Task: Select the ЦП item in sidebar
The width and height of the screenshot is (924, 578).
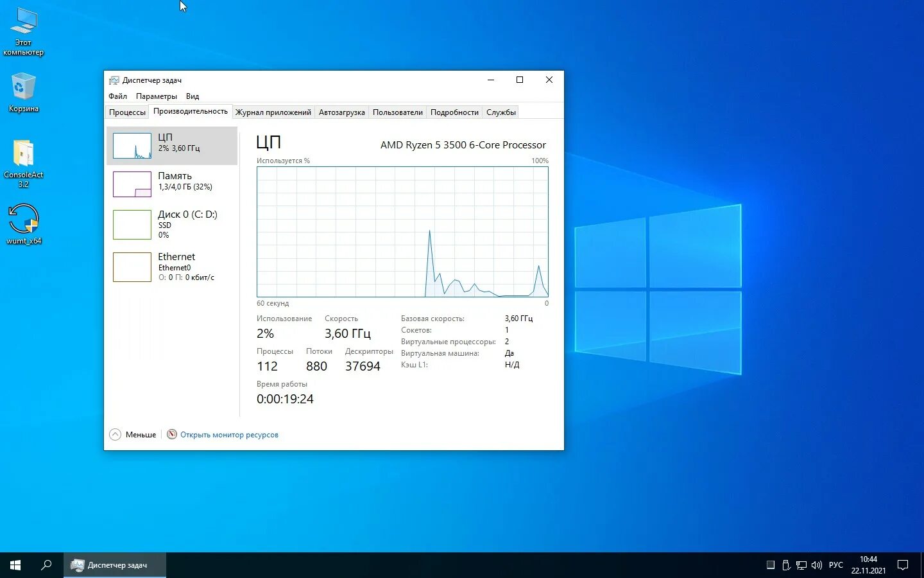Action: tap(172, 146)
